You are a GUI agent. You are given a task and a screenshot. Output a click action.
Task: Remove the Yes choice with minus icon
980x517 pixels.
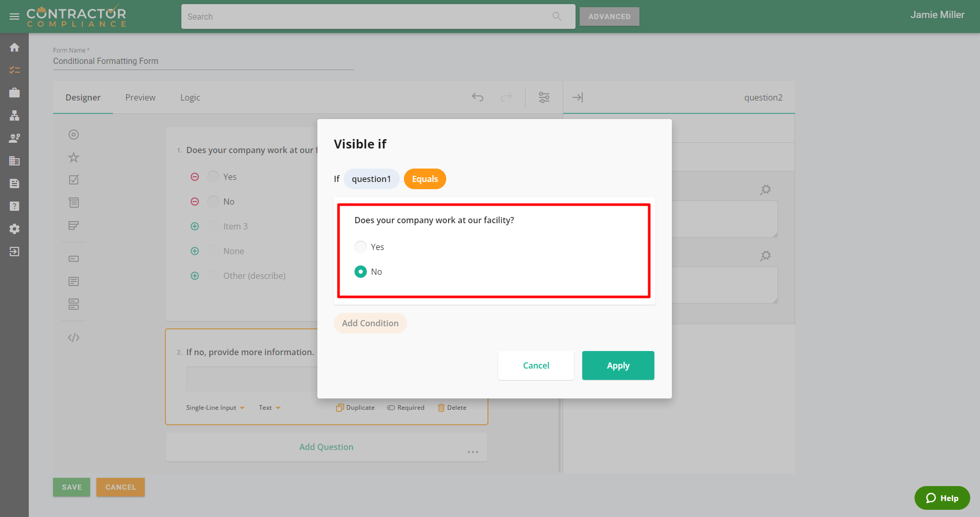[x=195, y=177]
